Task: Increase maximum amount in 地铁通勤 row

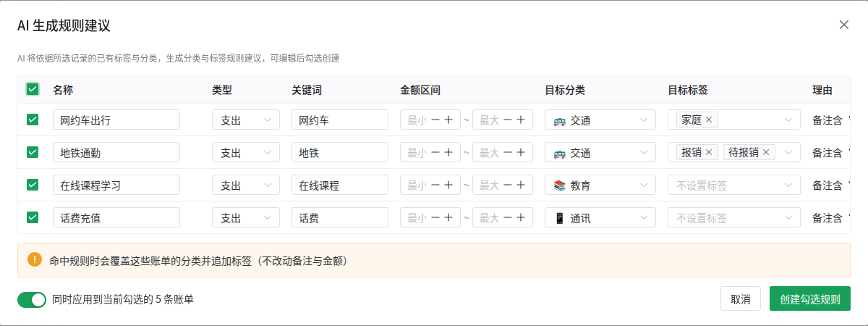Action: click(521, 152)
